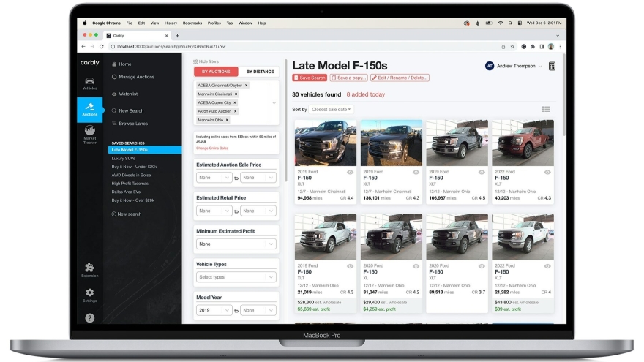Open Minimum Estimated Profit dropdown
Image resolution: width=644 pixels, height=362 pixels.
tap(236, 244)
